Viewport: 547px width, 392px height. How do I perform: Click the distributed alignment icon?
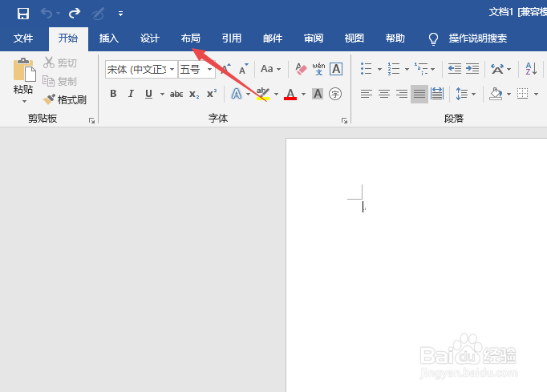pos(437,94)
